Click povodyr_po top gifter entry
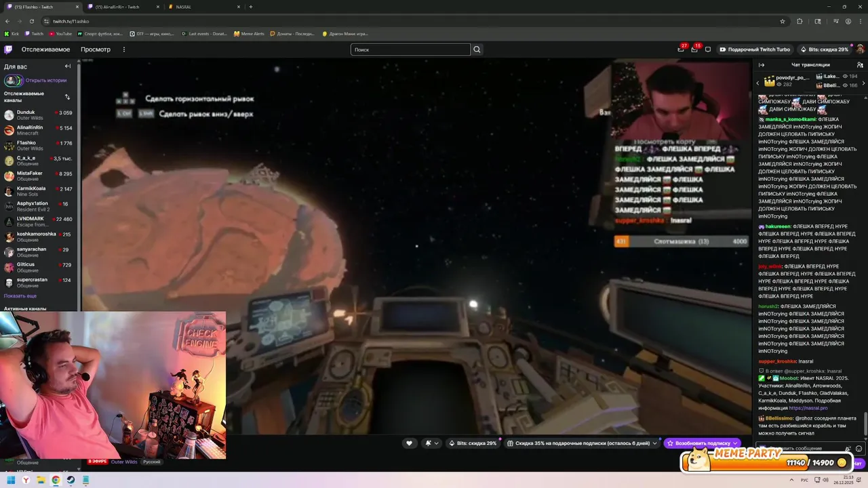Image resolution: width=868 pixels, height=488 pixels. point(787,81)
